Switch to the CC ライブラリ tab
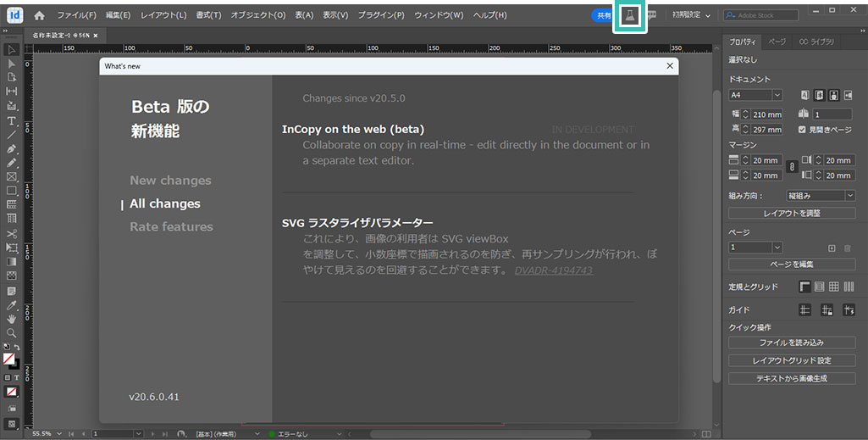The image size is (868, 440). pyautogui.click(x=816, y=42)
